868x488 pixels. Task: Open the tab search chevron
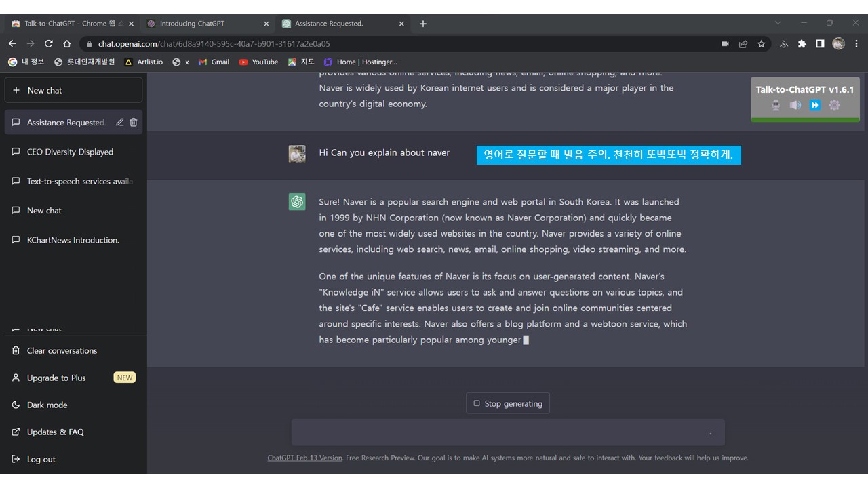pyautogui.click(x=778, y=23)
